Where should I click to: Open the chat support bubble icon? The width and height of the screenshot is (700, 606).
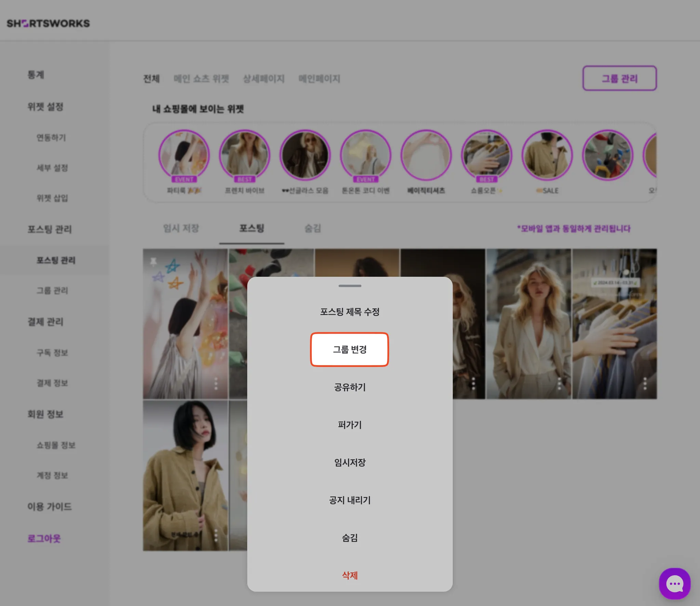pyautogui.click(x=674, y=583)
